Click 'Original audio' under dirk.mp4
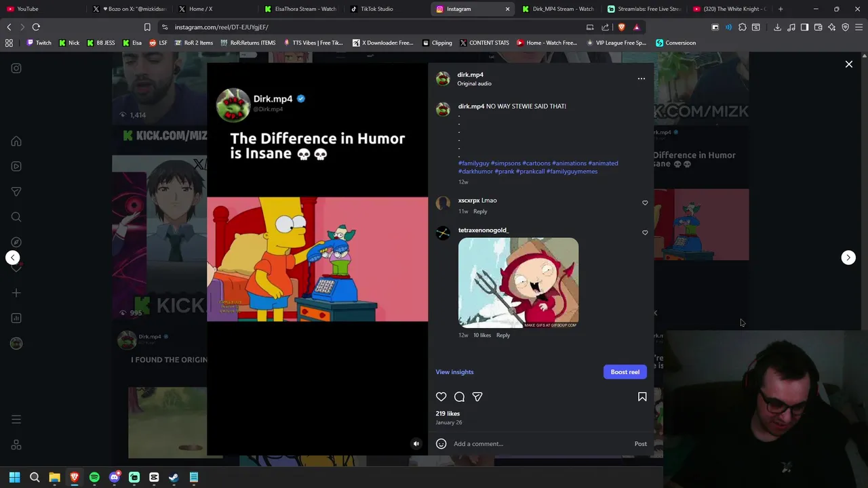 pyautogui.click(x=474, y=83)
